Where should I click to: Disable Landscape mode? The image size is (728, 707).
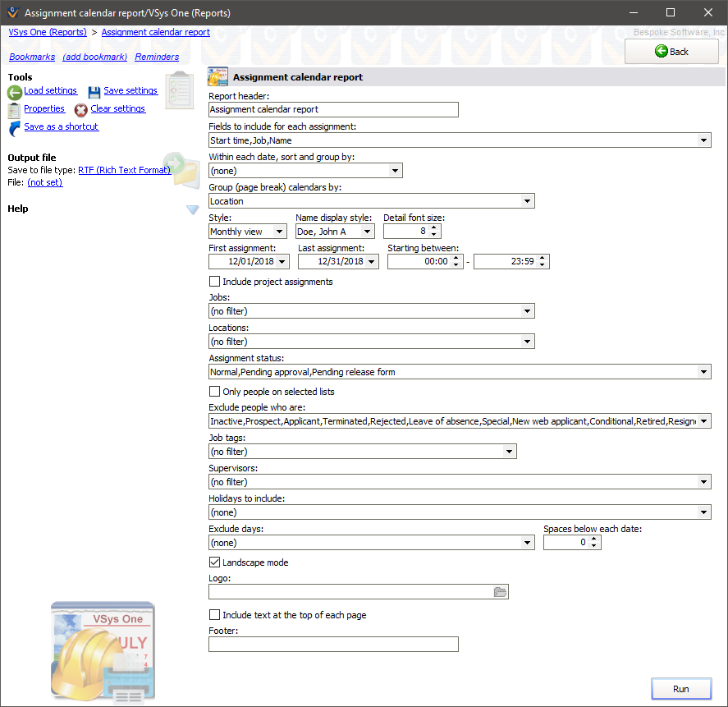pyautogui.click(x=214, y=562)
